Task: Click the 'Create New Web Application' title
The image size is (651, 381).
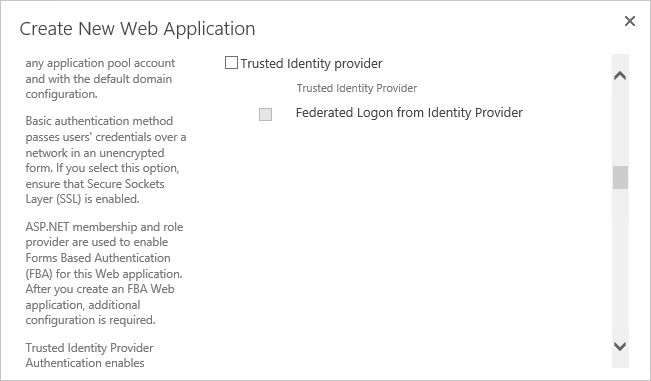Action: (x=137, y=29)
